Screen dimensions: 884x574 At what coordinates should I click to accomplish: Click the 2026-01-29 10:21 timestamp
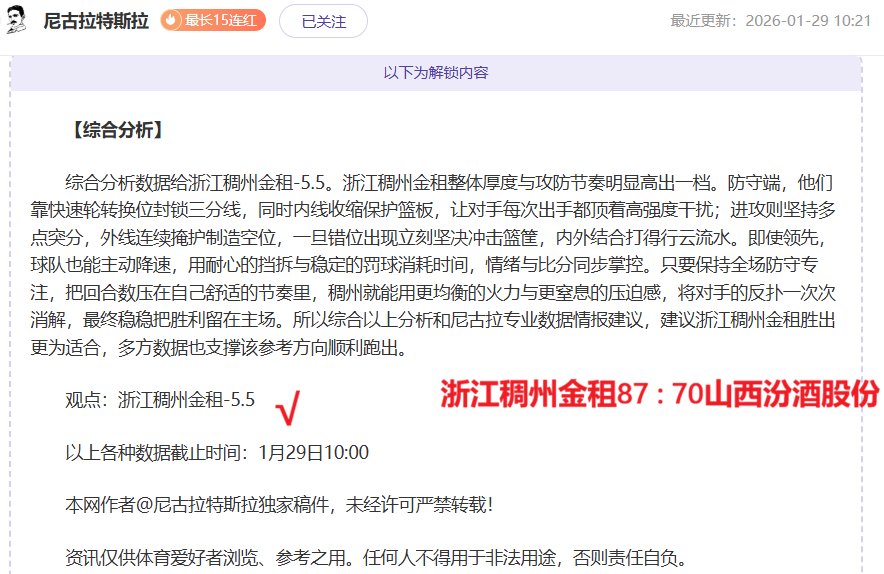coord(808,21)
